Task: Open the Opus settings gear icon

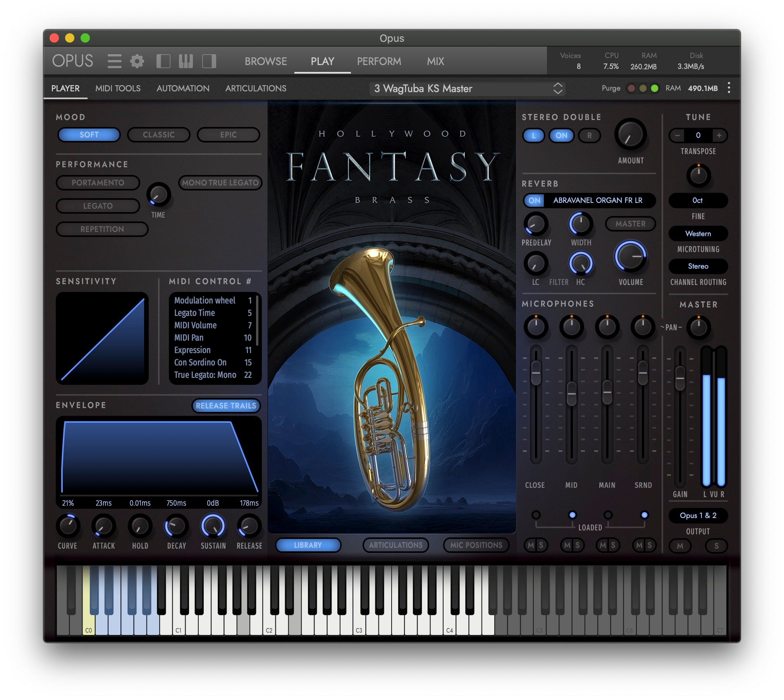Action: tap(138, 61)
